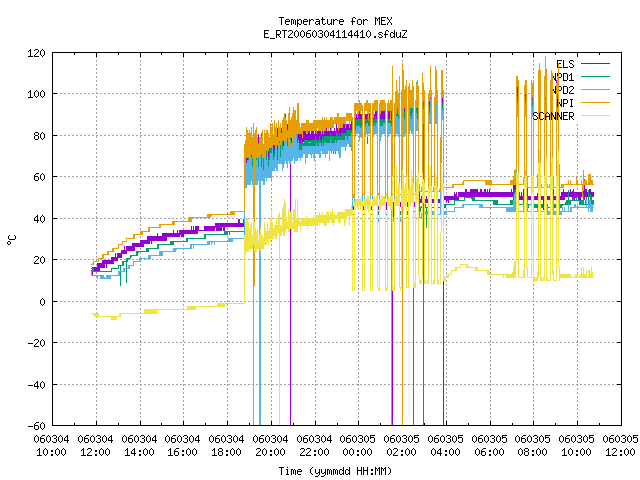Click the 060305 12:00 x-axis tick label
Image resolution: width=640 pixels, height=480 pixels.
click(x=620, y=446)
